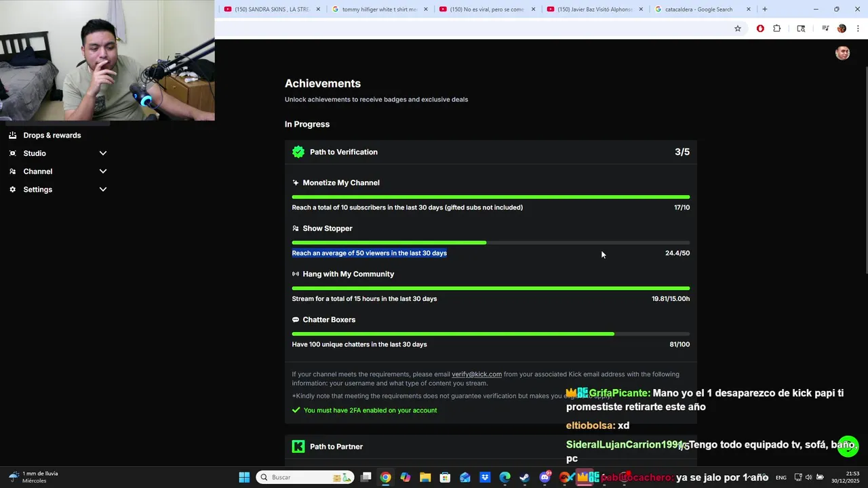The height and width of the screenshot is (488, 868).
Task: Close the SANDRA SKINS tab
Action: point(318,9)
